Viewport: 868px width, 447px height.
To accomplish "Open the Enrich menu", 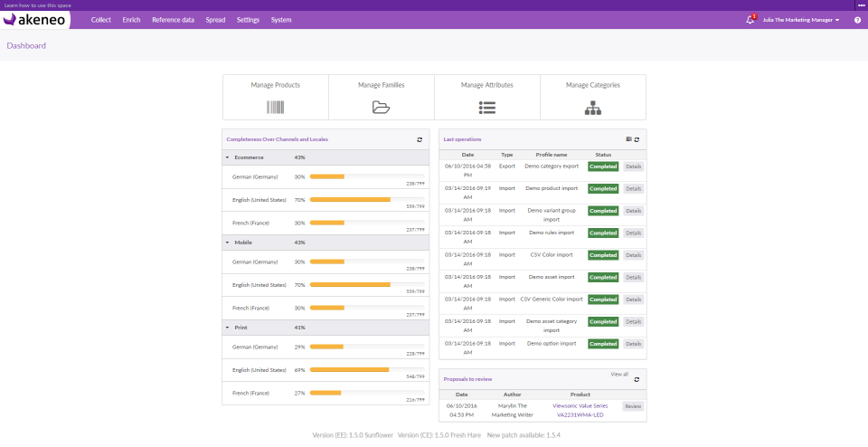I will (131, 19).
